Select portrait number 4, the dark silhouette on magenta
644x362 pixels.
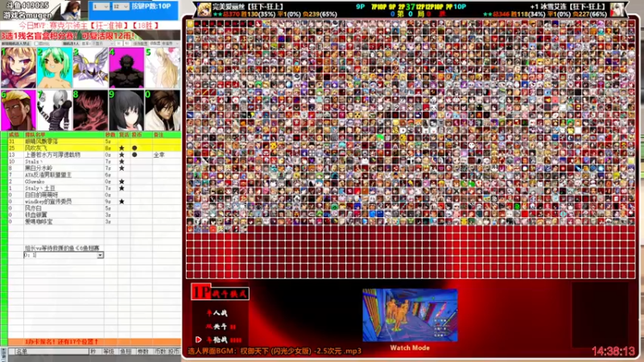click(x=126, y=68)
